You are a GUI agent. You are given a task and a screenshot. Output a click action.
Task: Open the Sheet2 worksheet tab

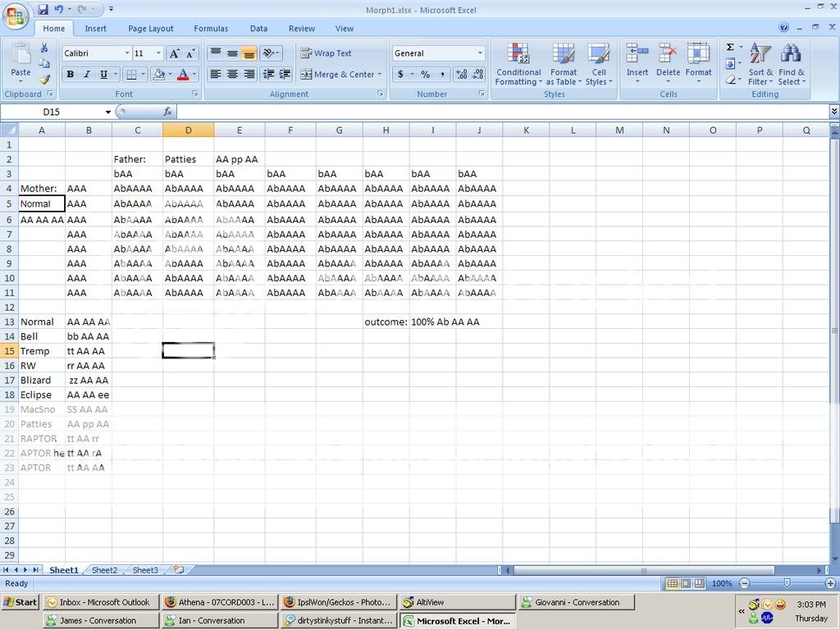pyautogui.click(x=104, y=570)
